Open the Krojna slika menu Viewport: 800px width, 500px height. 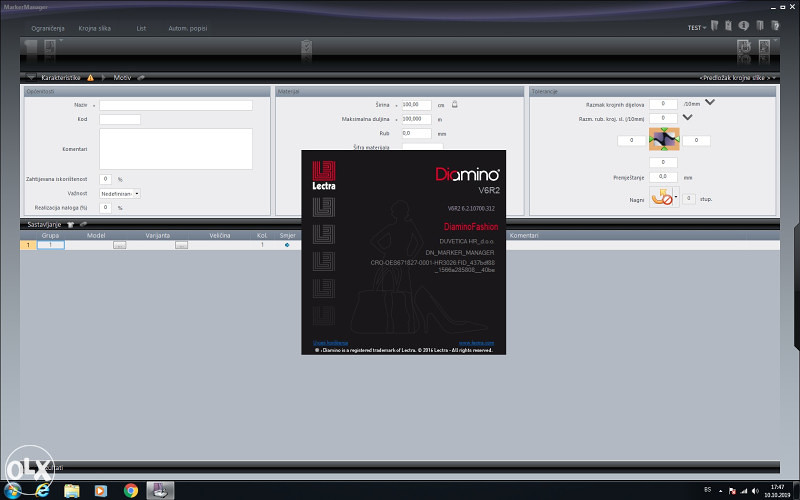click(x=94, y=28)
